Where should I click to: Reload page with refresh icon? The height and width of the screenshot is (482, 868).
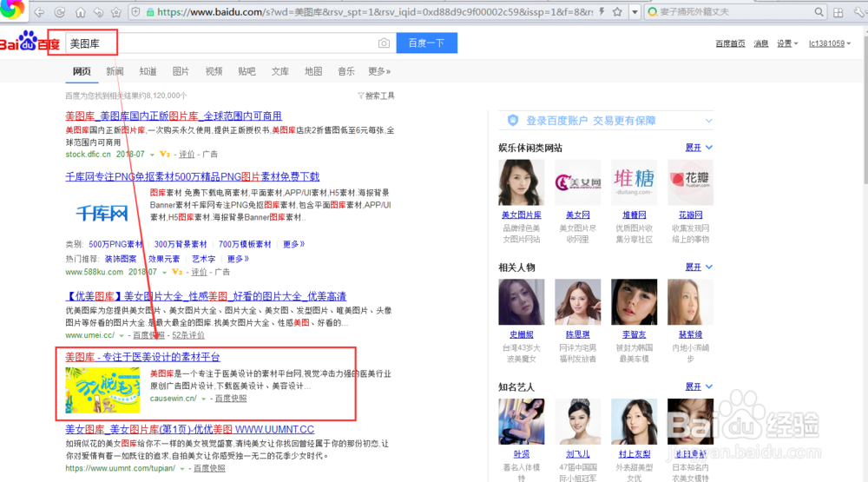[60, 11]
